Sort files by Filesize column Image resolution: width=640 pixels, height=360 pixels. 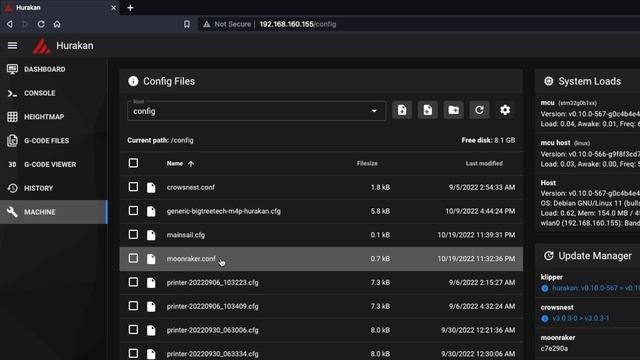367,163
